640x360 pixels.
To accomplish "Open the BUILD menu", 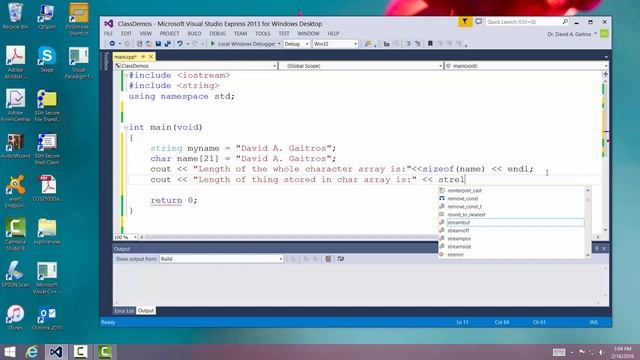I will (194, 33).
